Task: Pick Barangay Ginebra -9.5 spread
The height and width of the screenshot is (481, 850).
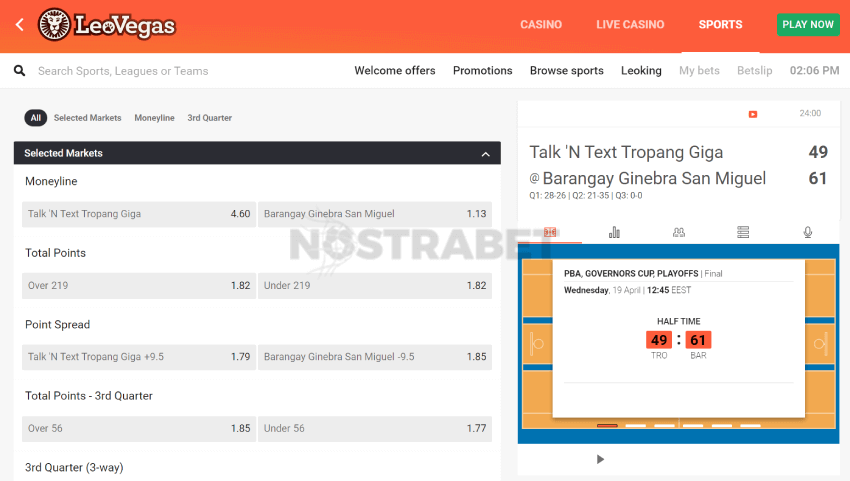Action: tap(375, 357)
